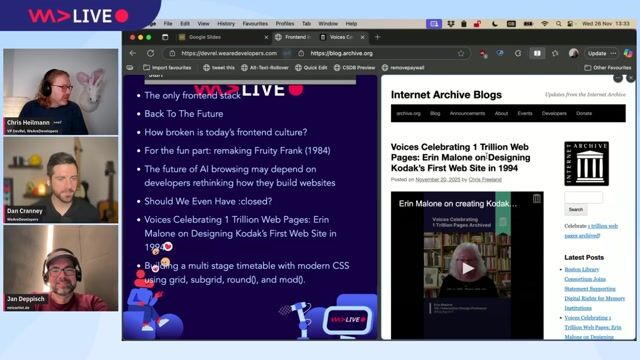Open the History menu

coord(226,24)
